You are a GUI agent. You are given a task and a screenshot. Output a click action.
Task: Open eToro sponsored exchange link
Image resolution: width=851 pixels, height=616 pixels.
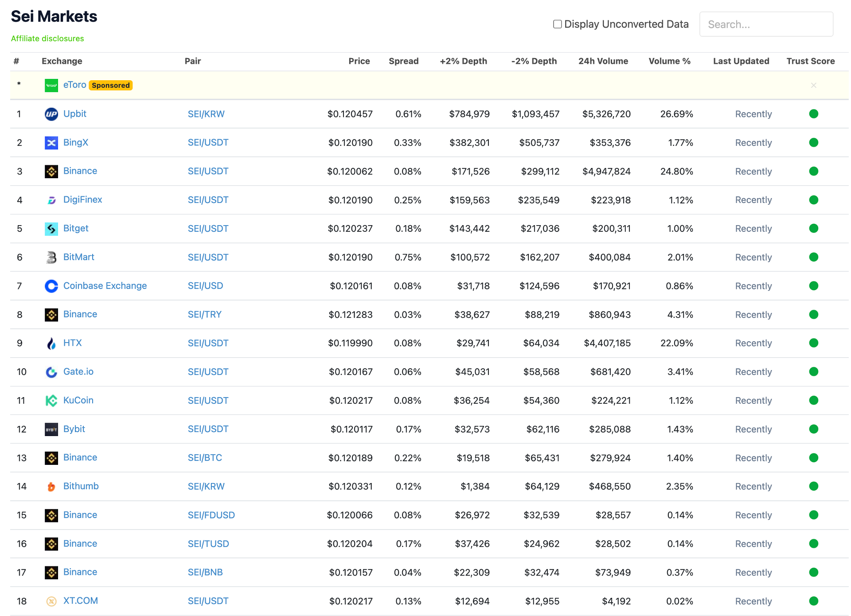(74, 85)
